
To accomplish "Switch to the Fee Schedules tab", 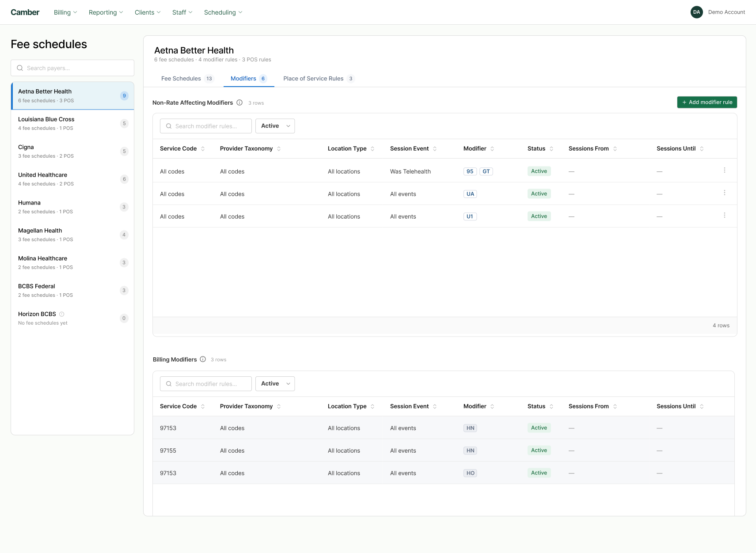I will click(x=187, y=79).
